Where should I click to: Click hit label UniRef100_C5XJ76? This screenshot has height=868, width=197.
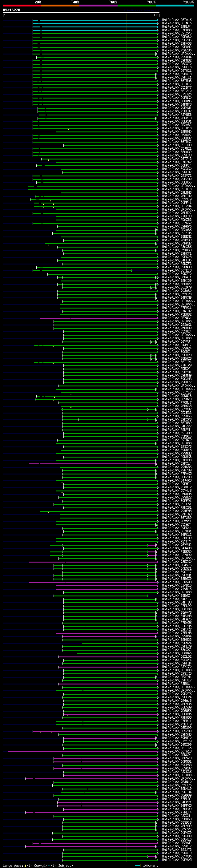(x=177, y=785)
